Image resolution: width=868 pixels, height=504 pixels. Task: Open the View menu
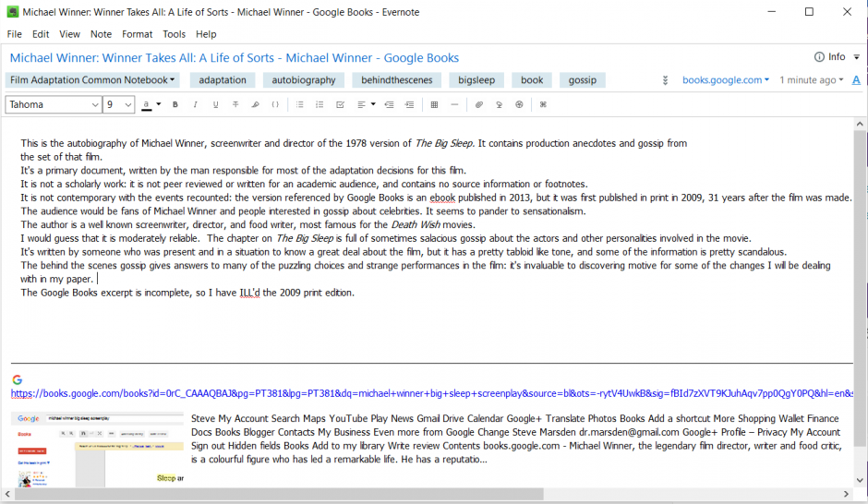pos(70,34)
